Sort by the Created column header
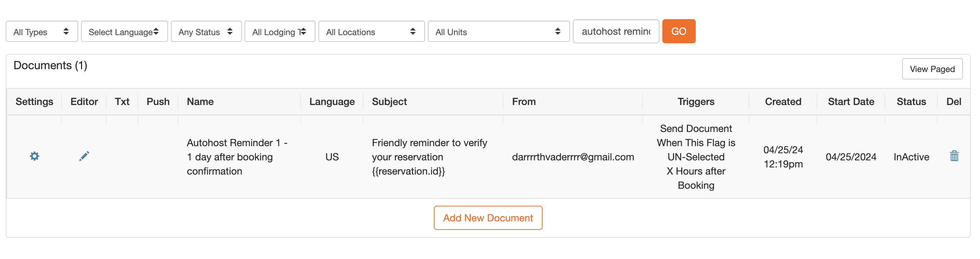The width and height of the screenshot is (980, 259). [783, 102]
